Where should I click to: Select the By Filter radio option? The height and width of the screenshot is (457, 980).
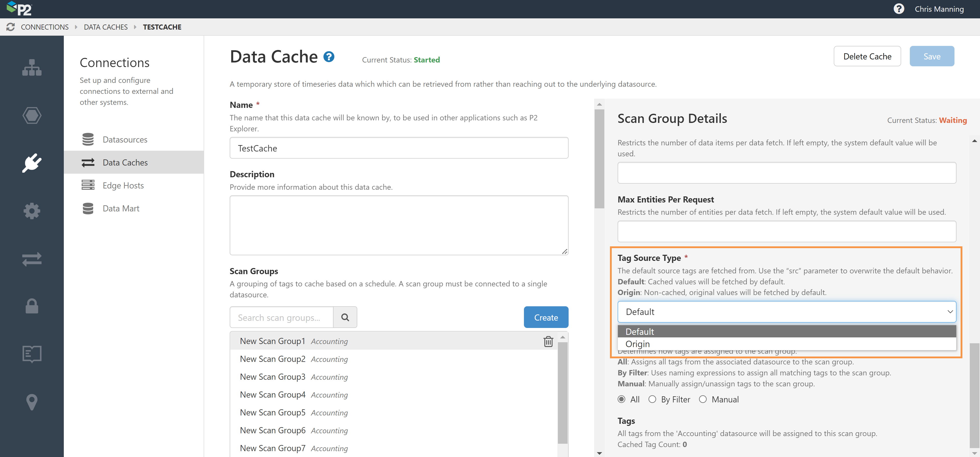(652, 399)
